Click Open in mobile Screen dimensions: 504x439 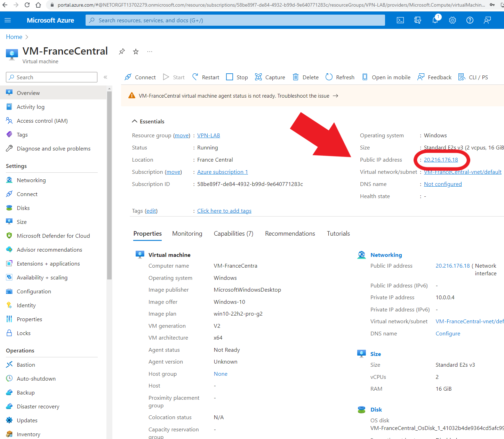click(386, 77)
